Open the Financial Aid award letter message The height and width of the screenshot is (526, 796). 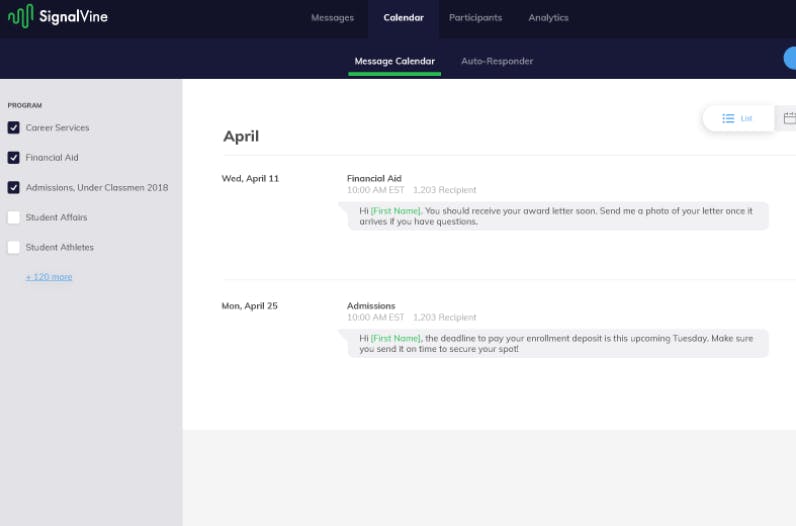click(x=558, y=216)
